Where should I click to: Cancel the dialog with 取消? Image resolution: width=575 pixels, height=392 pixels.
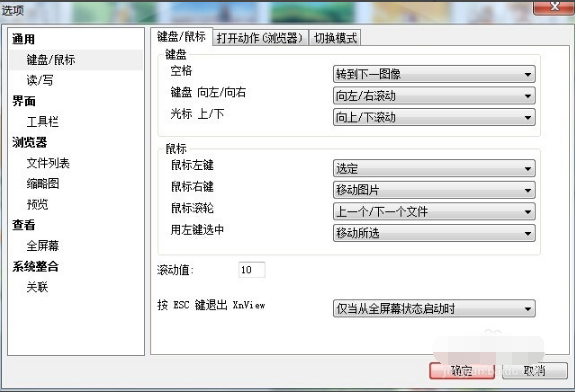pyautogui.click(x=534, y=371)
